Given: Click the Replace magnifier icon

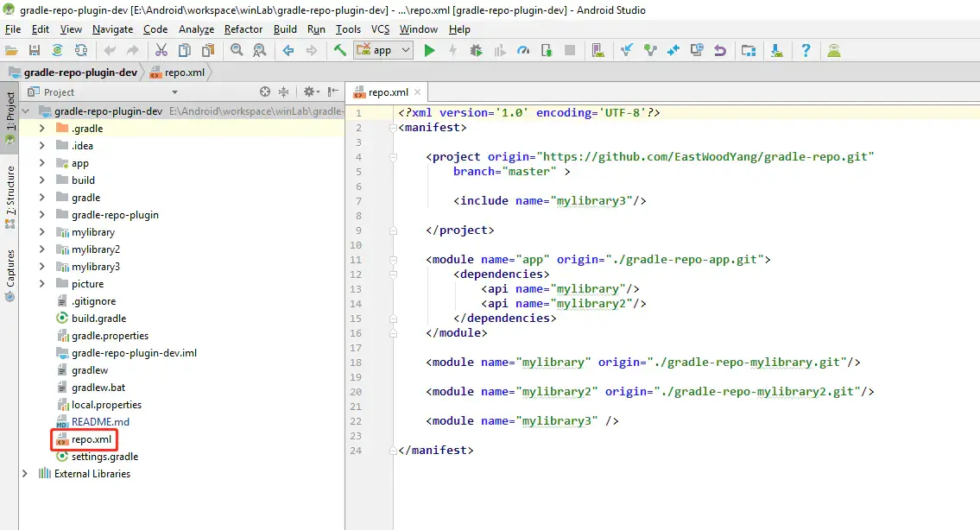Looking at the screenshot, I should [x=259, y=51].
